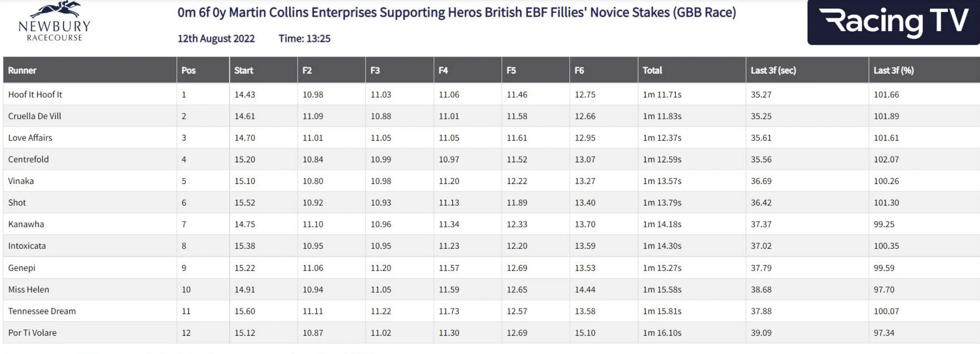The width and height of the screenshot is (980, 354).
Task: Select the Love Affairs row
Action: pyautogui.click(x=30, y=138)
